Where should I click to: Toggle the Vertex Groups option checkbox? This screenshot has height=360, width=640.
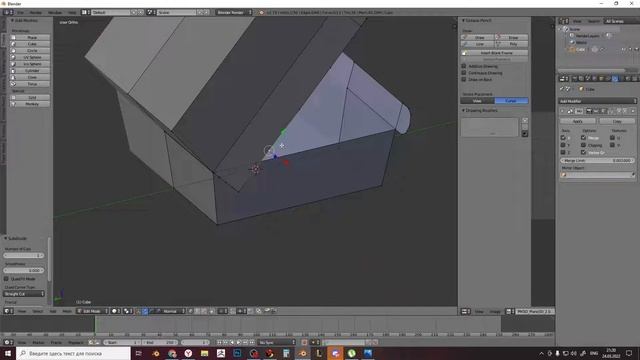click(x=584, y=152)
